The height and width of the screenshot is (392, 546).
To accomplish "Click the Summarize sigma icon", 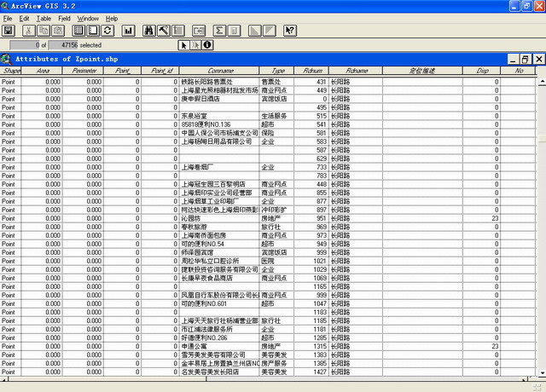I will 219,31.
